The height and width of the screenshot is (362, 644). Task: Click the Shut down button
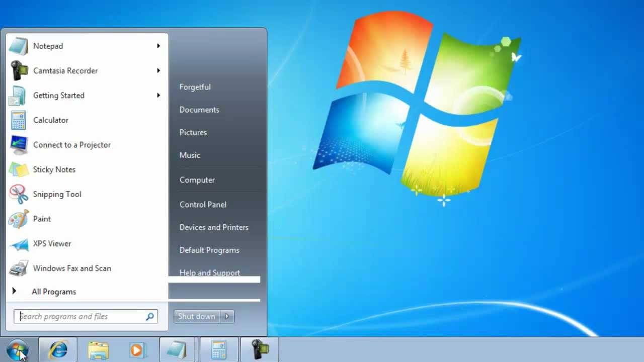pyautogui.click(x=197, y=316)
